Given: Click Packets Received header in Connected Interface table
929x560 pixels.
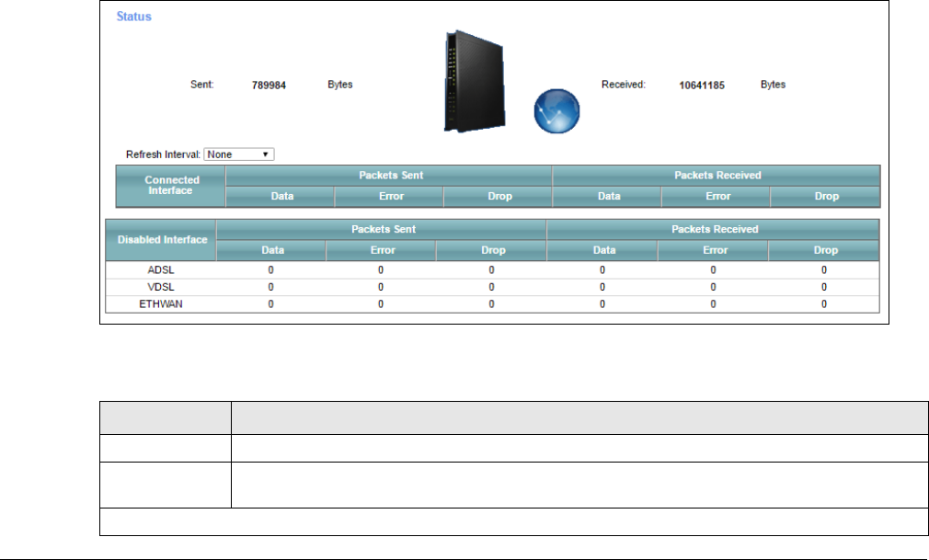Looking at the screenshot, I should [717, 176].
